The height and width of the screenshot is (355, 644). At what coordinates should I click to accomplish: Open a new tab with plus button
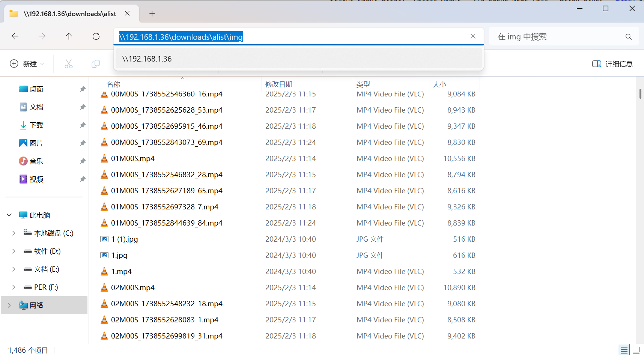pos(152,14)
